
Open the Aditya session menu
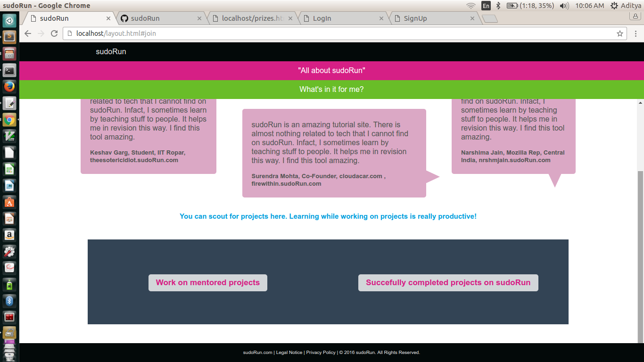[626, 6]
